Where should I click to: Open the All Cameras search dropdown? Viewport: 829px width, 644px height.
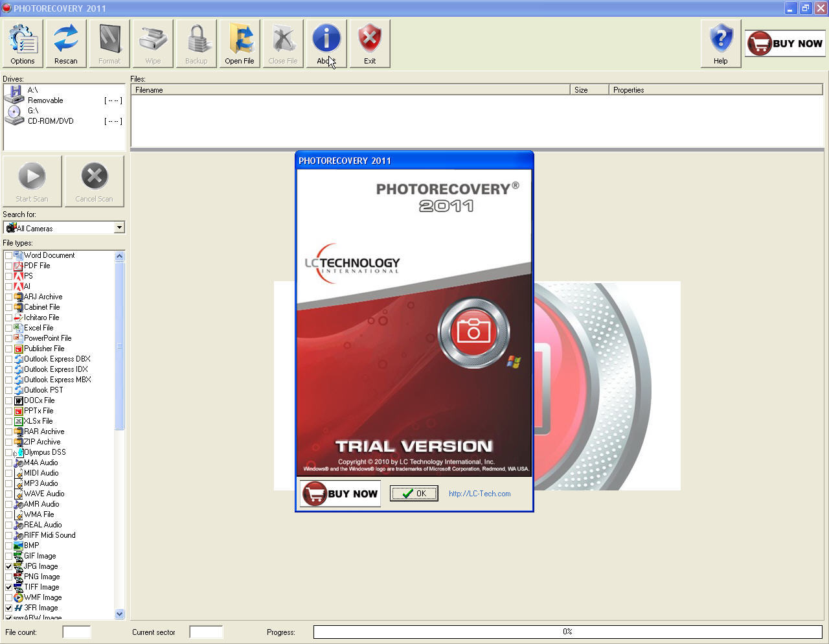pos(119,227)
